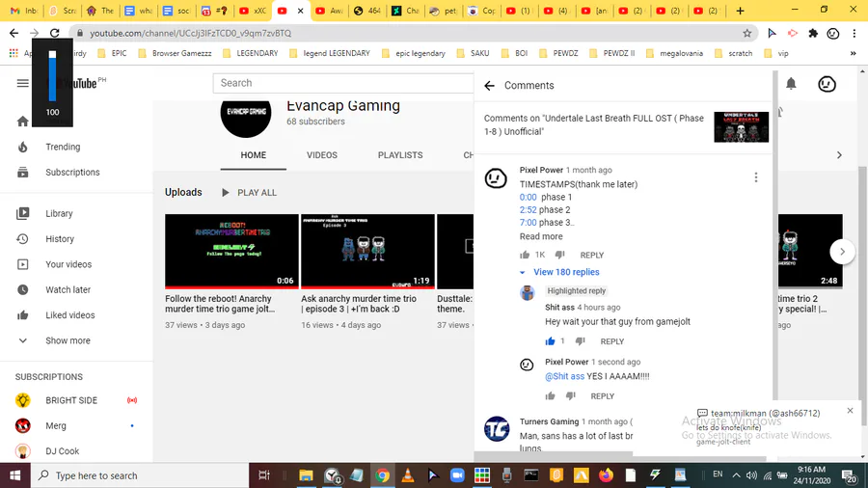The height and width of the screenshot is (488, 868).
Task: Open the notifications bell
Action: coord(791,84)
